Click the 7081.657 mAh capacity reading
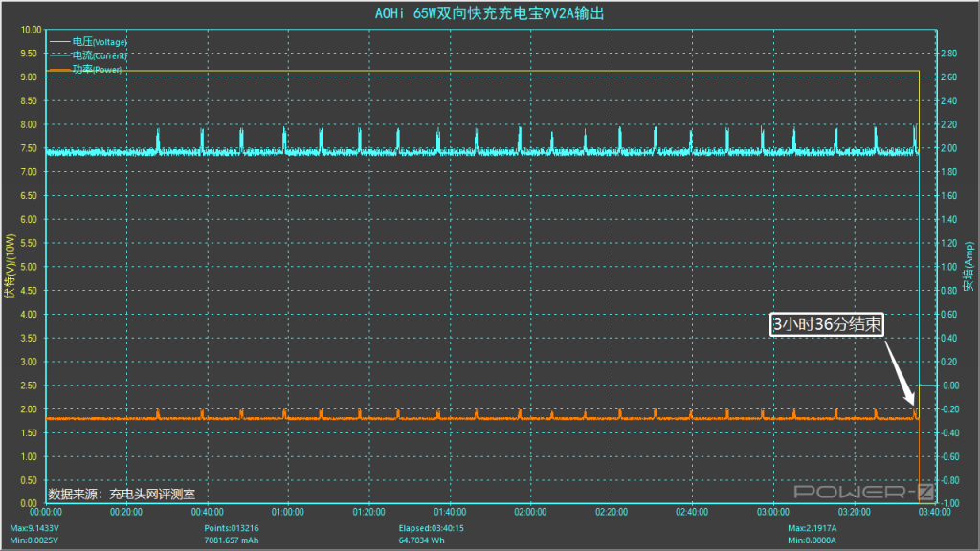 [x=232, y=540]
